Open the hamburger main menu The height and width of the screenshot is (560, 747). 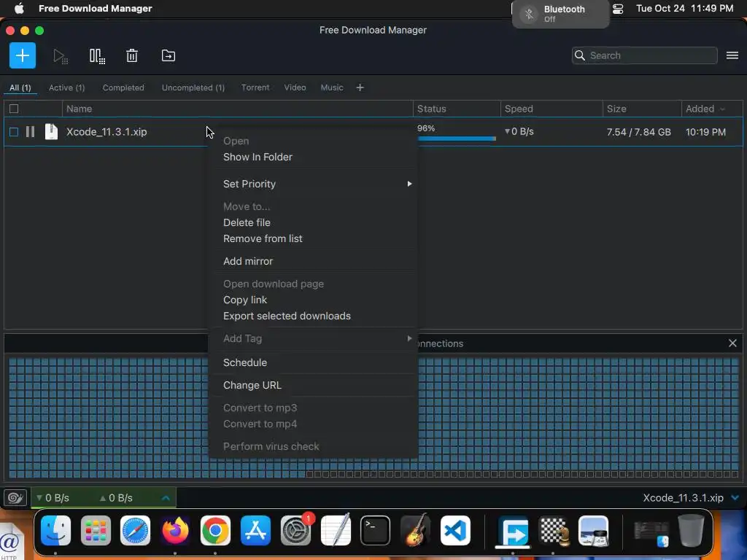click(x=732, y=55)
